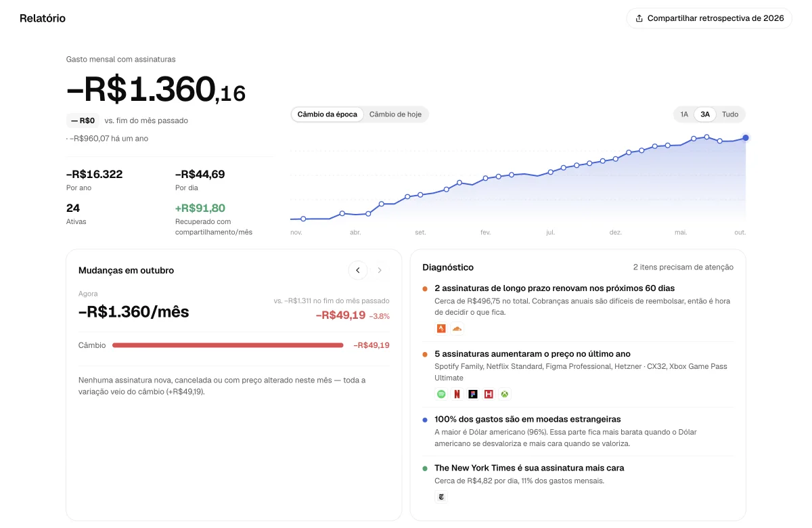
Task: Select the 3A time range
Action: (x=705, y=114)
